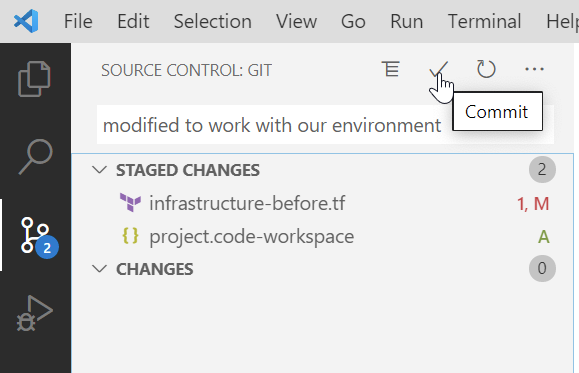
Task: Open the More Actions ellipsis menu
Action: (534, 69)
